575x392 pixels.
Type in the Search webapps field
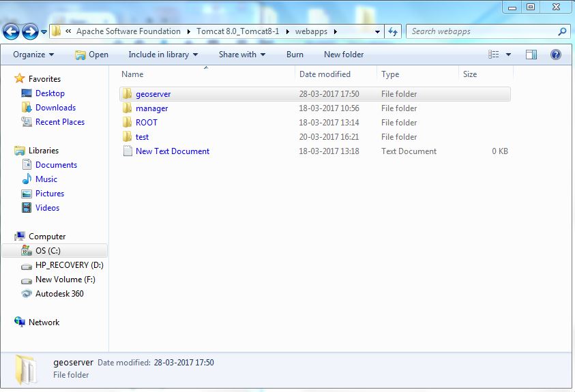481,31
